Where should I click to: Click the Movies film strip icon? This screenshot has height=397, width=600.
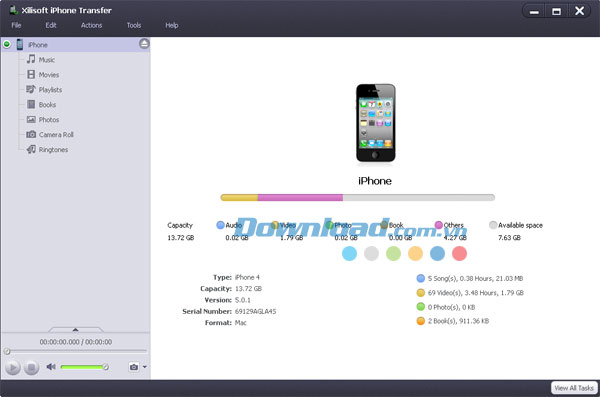[x=31, y=74]
